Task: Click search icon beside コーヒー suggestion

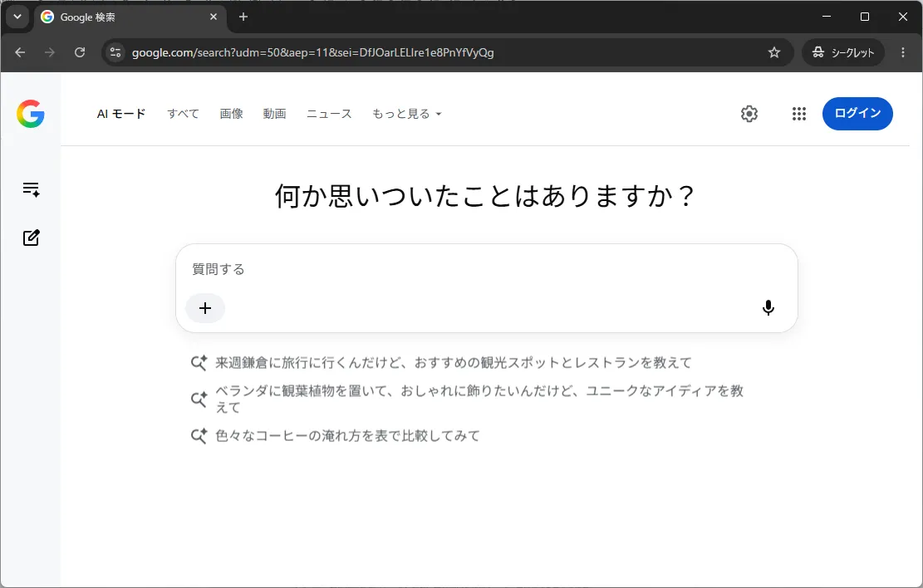Action: pyautogui.click(x=199, y=435)
